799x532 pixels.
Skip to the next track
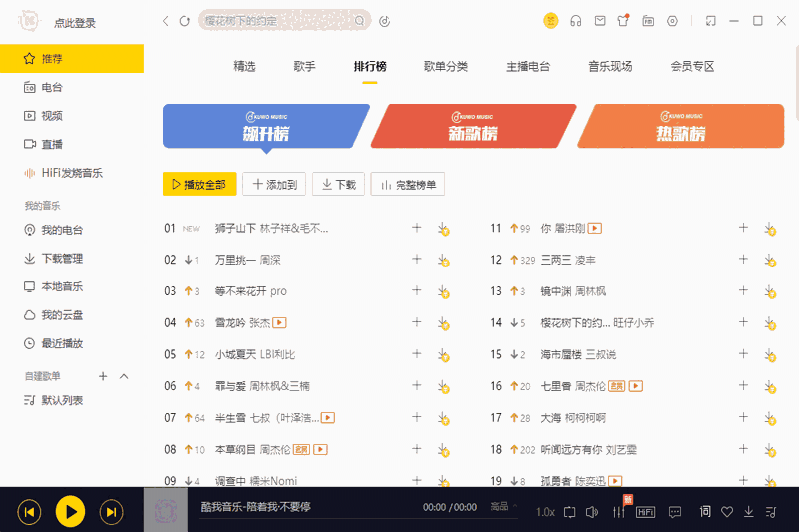[111, 512]
